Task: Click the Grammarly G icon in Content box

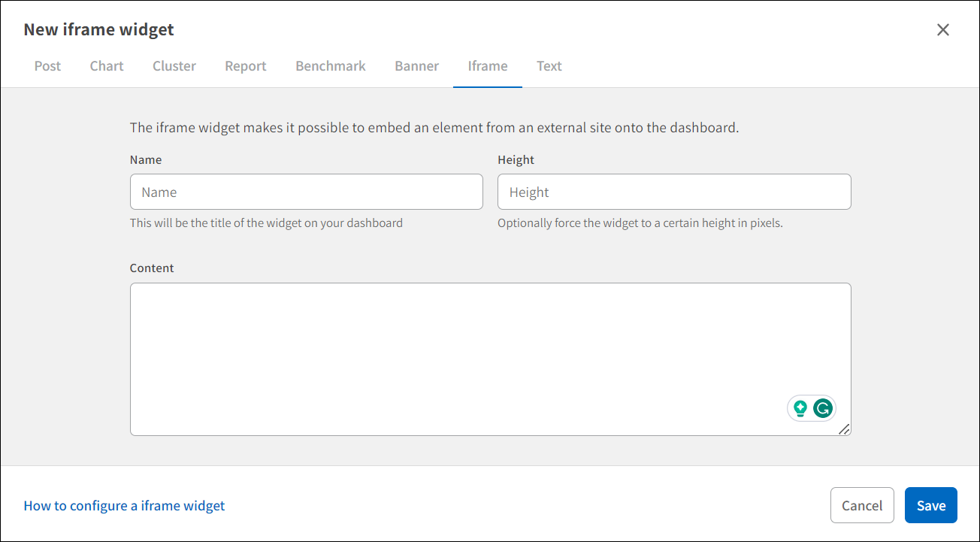Action: 823,407
